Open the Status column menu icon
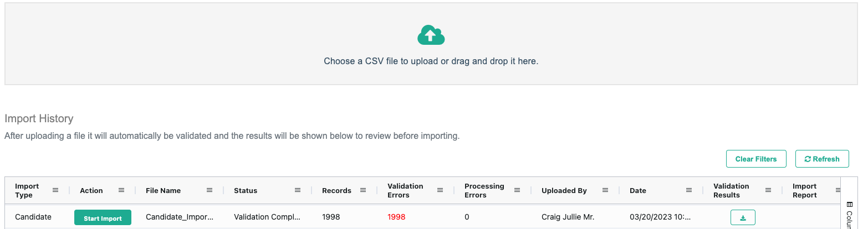 298,190
